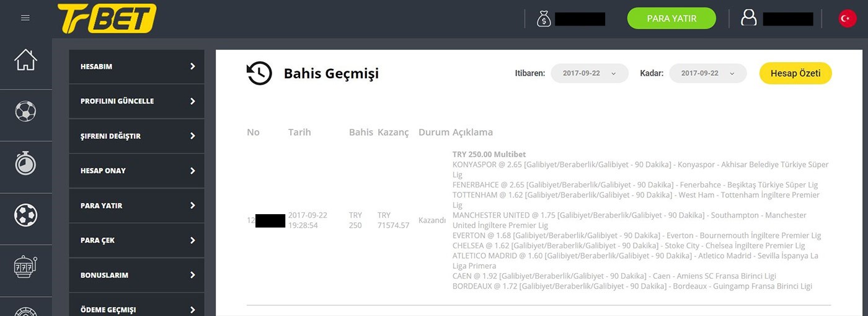
Task: Click the yellow Hesap Özeti button
Action: (x=795, y=73)
